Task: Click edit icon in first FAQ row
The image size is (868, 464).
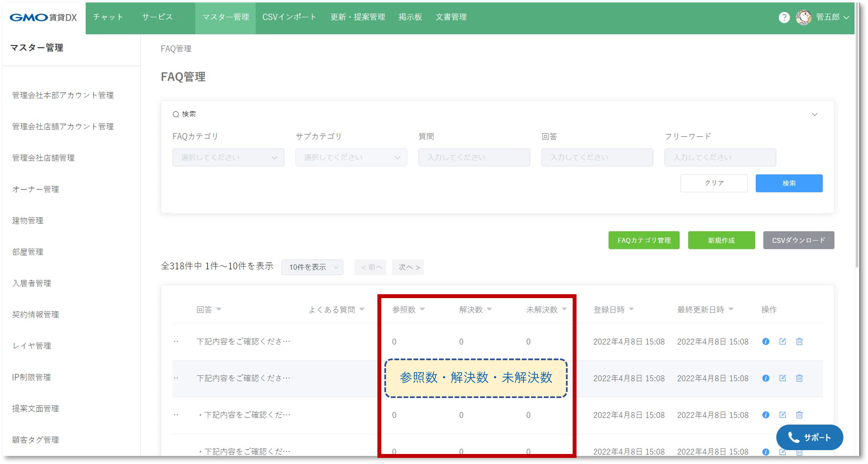Action: coord(782,341)
